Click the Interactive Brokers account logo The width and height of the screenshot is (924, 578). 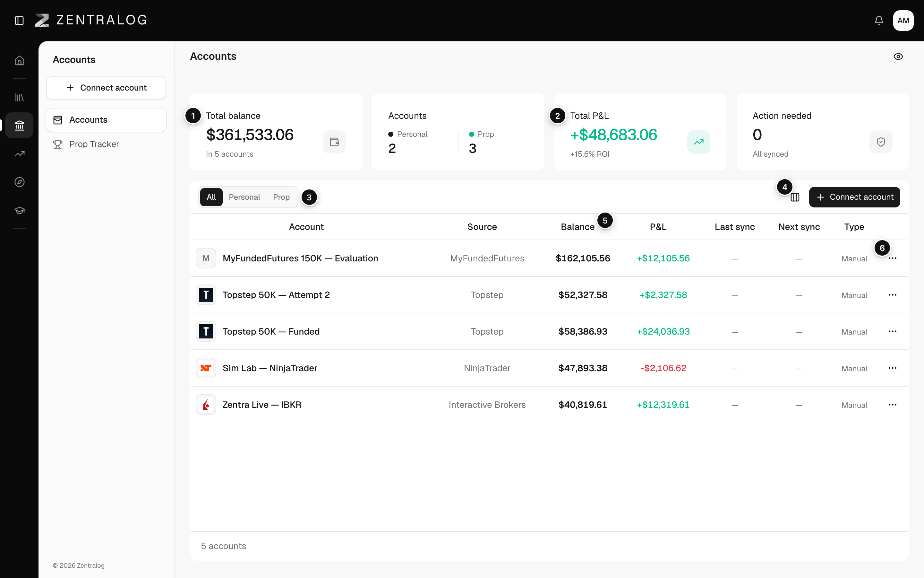[206, 405]
